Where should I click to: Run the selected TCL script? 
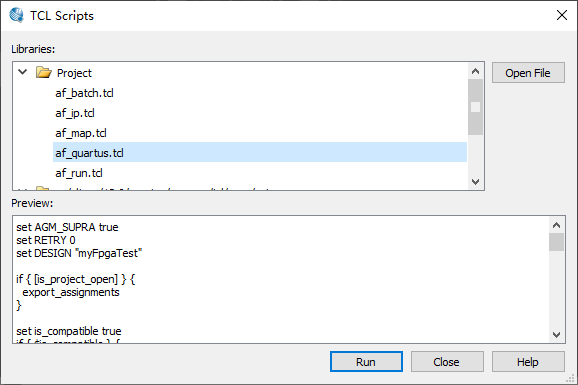(366, 362)
